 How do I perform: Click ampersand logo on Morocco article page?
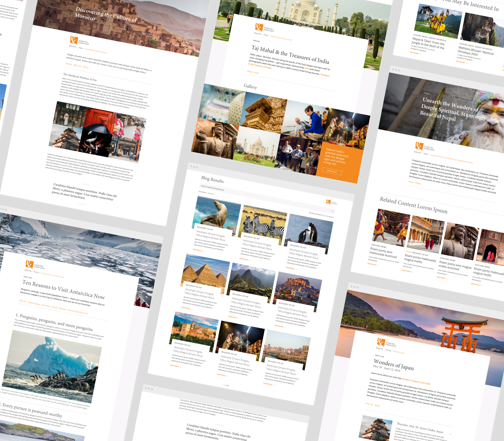point(74,40)
